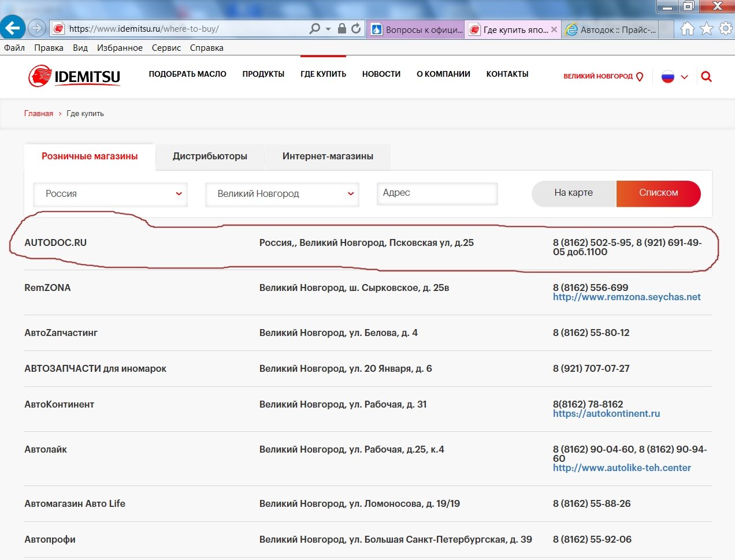This screenshot has width=735, height=560.
Task: Click the Idemitsu logo
Action: pos(74,76)
